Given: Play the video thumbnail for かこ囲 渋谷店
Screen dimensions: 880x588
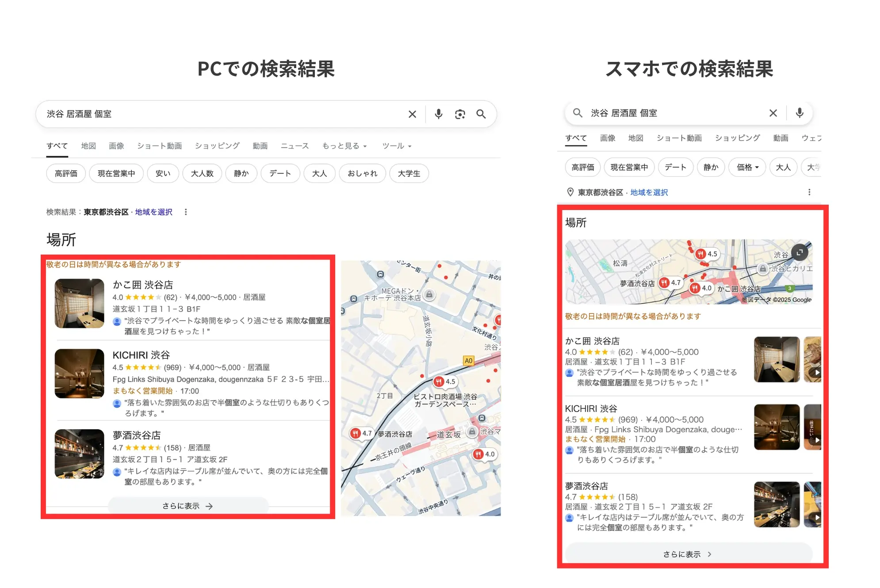Looking at the screenshot, I should click(x=813, y=359).
